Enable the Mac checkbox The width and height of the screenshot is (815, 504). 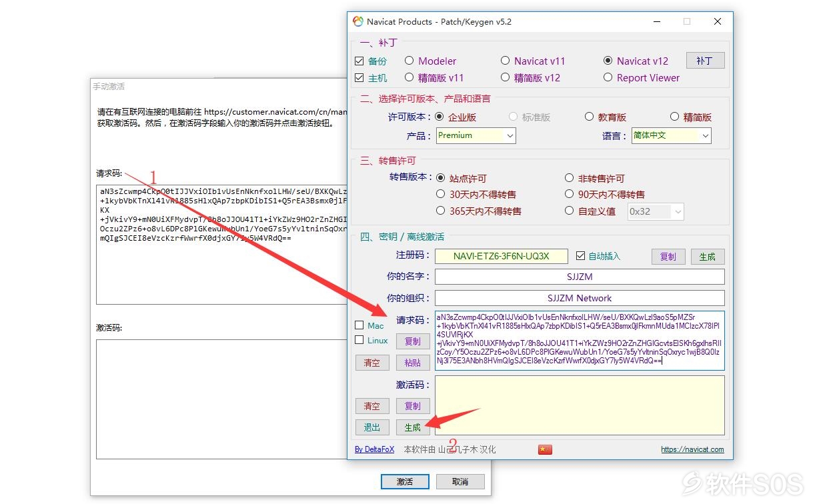(x=359, y=325)
